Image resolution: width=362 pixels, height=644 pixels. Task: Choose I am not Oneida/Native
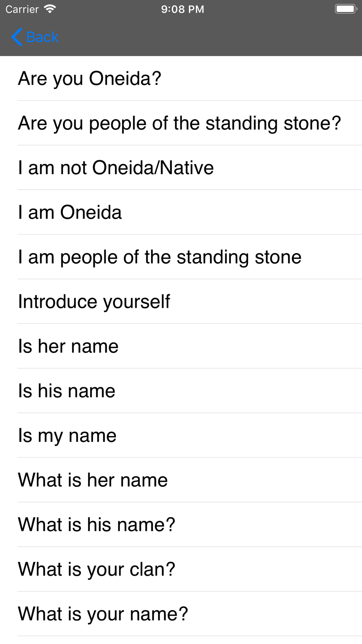[181, 168]
